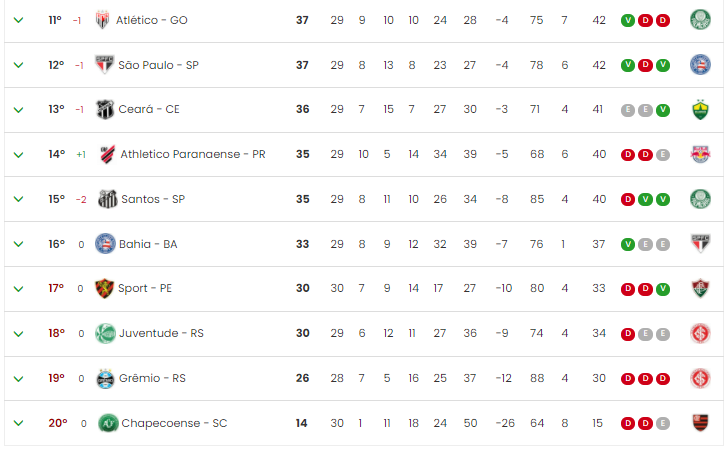The image size is (728, 450).
Task: Click Juventude's green team crest
Action: [105, 333]
